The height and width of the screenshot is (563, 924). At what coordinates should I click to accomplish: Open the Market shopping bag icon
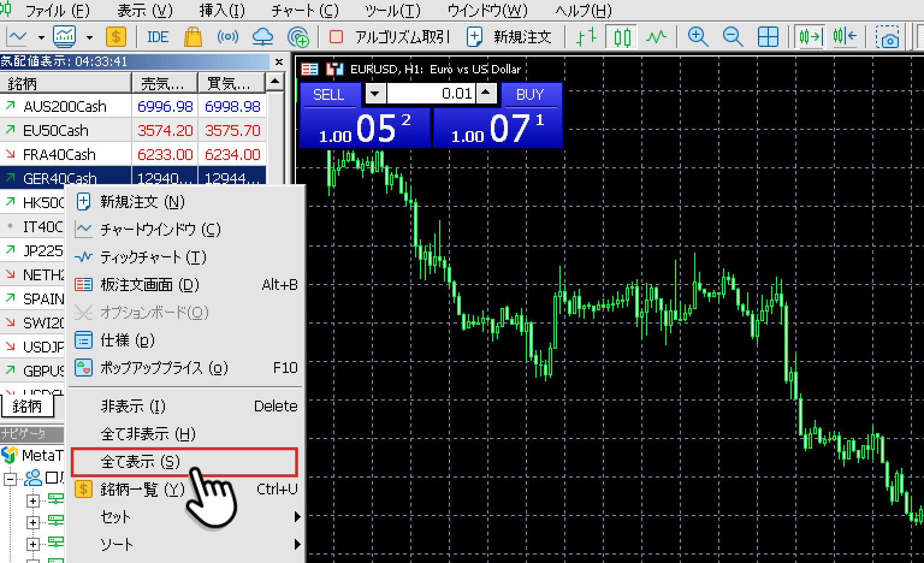pos(193,37)
